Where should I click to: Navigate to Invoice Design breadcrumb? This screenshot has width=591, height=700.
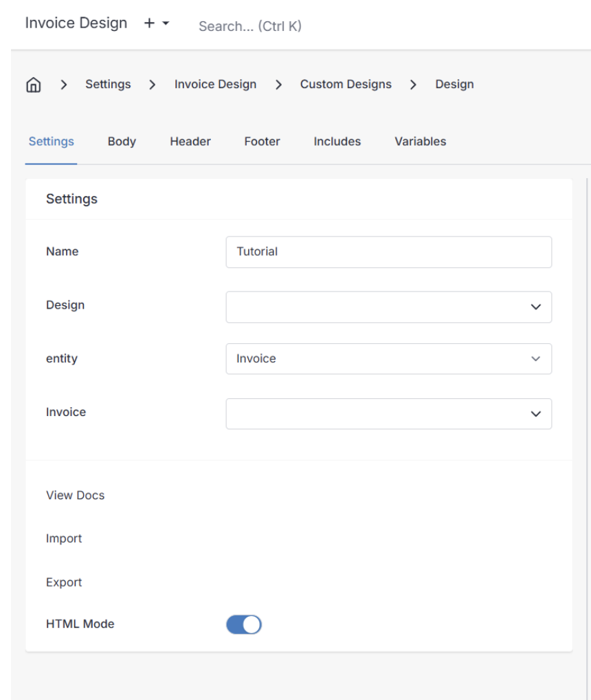tap(215, 85)
